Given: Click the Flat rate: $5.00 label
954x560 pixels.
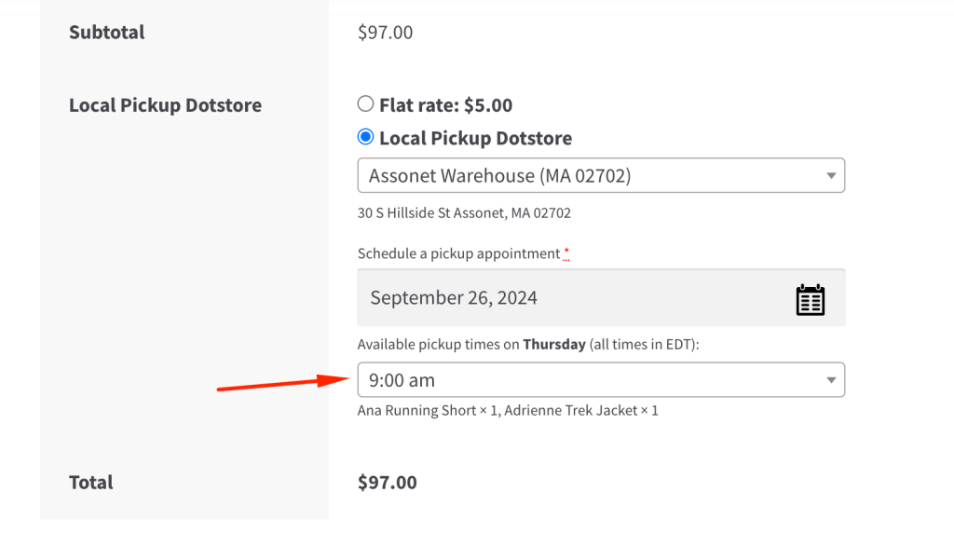Looking at the screenshot, I should tap(446, 105).
